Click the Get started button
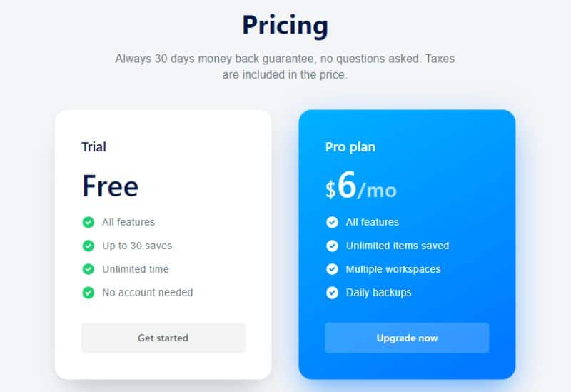This screenshot has width=571, height=392. click(163, 338)
